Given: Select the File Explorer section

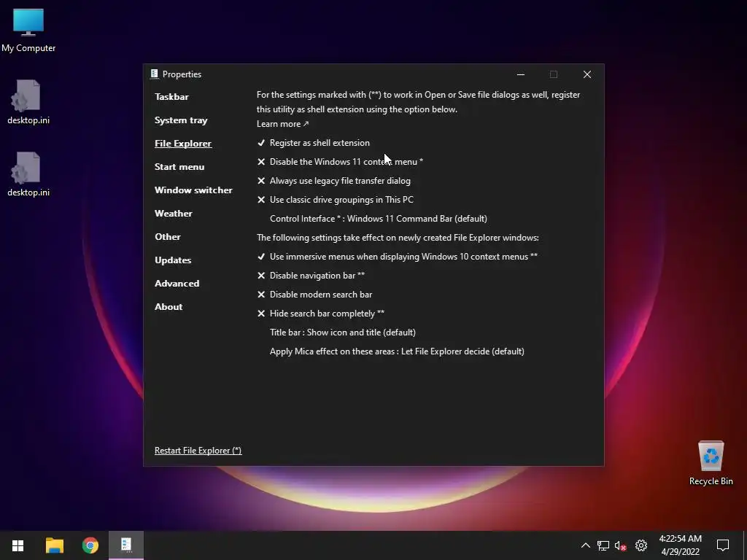Looking at the screenshot, I should (183, 144).
